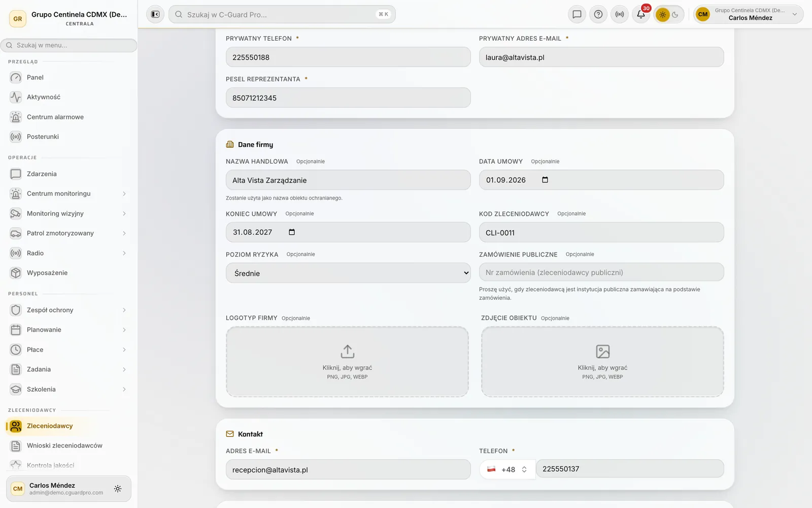Click the PESEL reprezentanta field

(x=348, y=98)
